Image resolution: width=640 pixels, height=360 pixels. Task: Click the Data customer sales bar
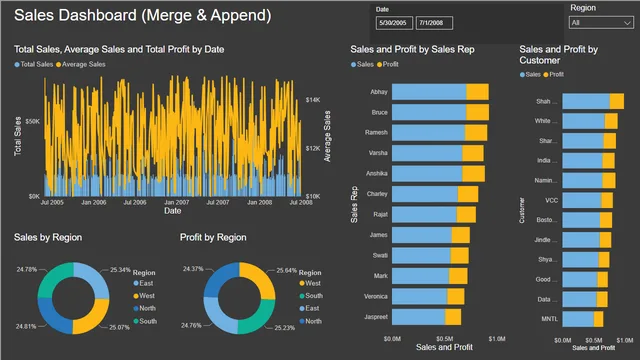click(580, 299)
